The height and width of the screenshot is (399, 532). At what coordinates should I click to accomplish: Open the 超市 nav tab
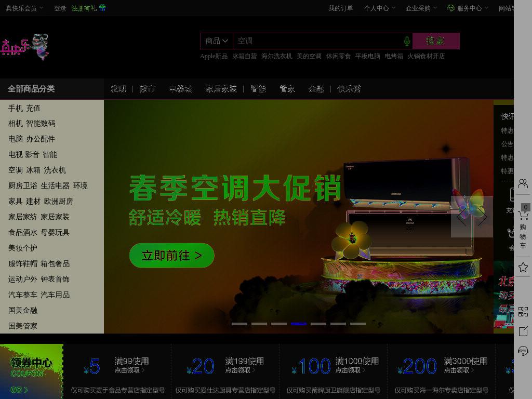click(x=147, y=89)
